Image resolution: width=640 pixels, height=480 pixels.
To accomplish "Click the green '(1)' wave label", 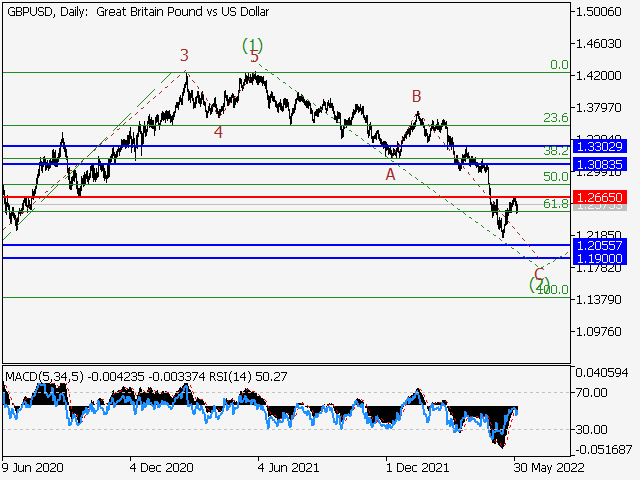I will [252, 45].
